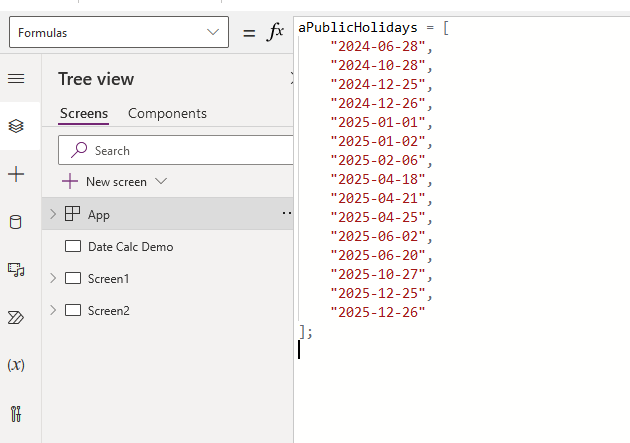Click the tree view Search field
This screenshot has height=443, width=630.
pos(180,150)
